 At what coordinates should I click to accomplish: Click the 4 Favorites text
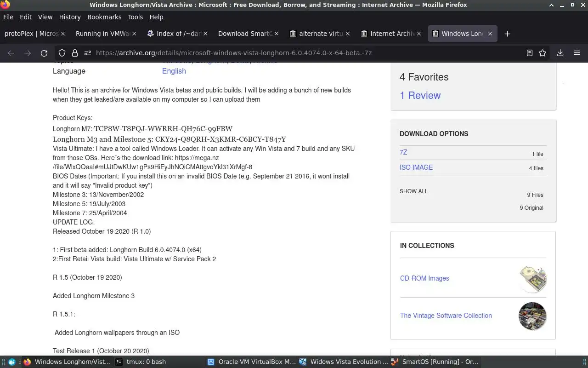point(424,77)
